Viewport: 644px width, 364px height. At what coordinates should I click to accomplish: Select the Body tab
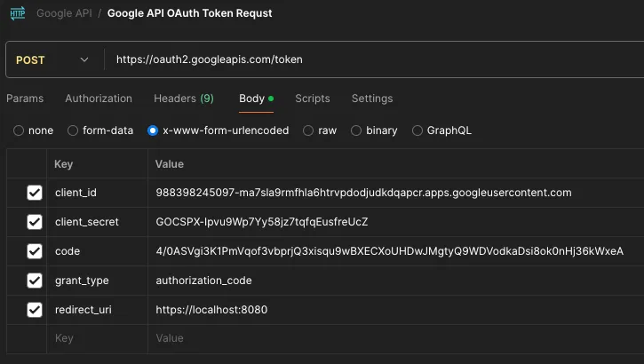pyautogui.click(x=257, y=99)
